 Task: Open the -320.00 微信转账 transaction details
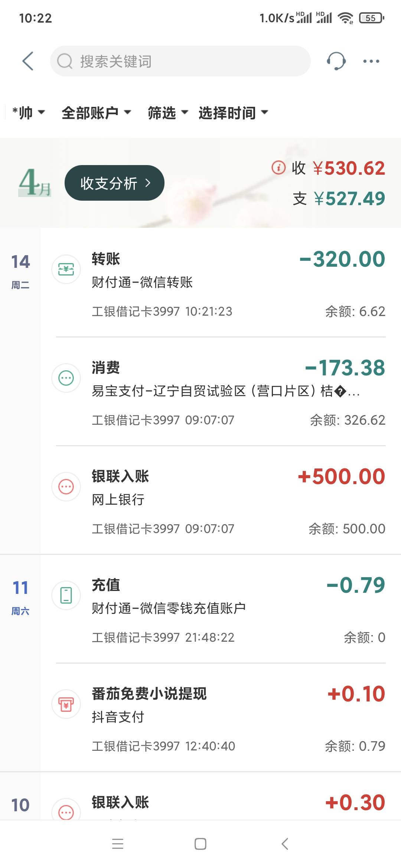pyautogui.click(x=238, y=283)
